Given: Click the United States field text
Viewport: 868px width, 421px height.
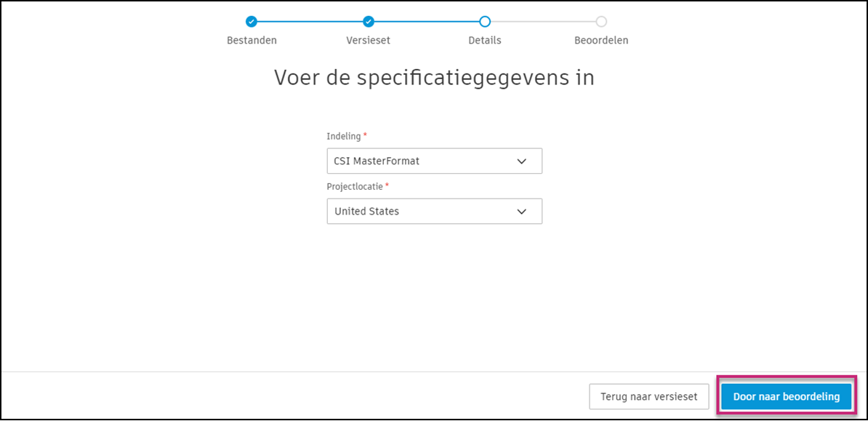Looking at the screenshot, I should (366, 211).
